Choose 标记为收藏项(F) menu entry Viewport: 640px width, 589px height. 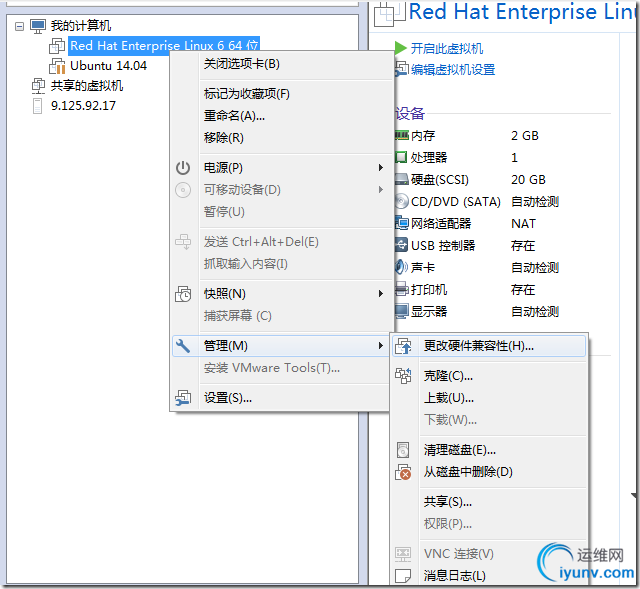click(280, 94)
